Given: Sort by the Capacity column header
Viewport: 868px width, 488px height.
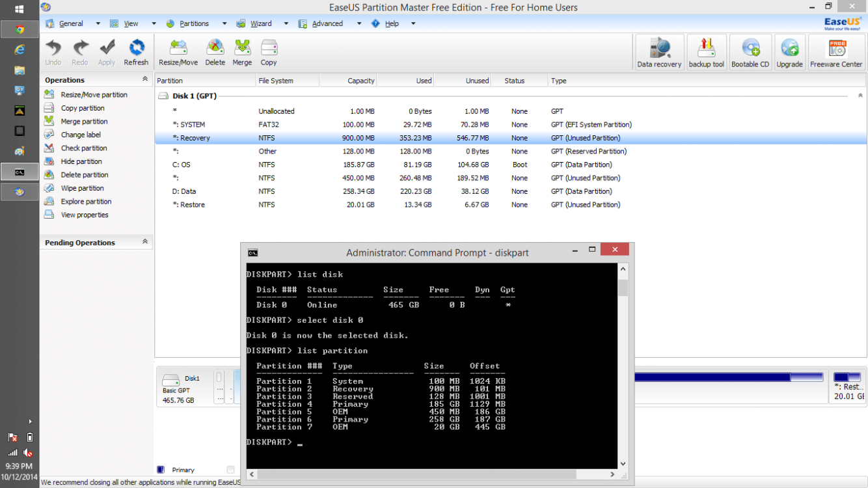Looking at the screenshot, I should (x=347, y=81).
